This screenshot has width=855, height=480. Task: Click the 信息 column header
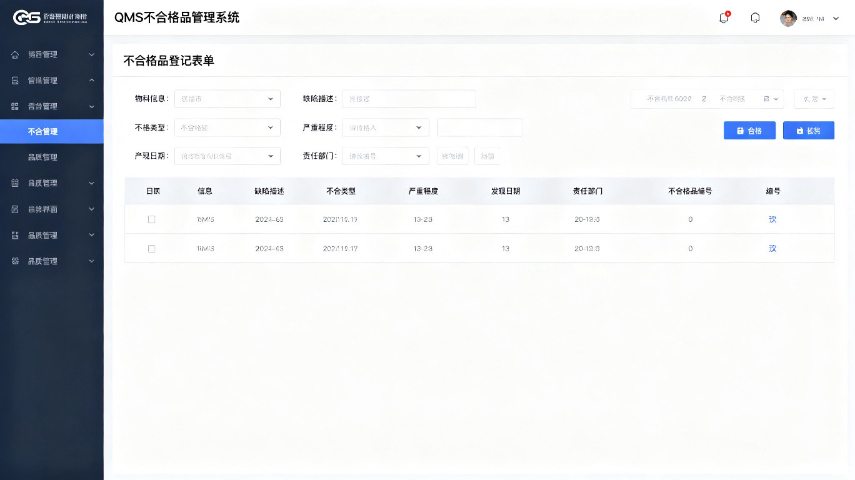coord(205,191)
